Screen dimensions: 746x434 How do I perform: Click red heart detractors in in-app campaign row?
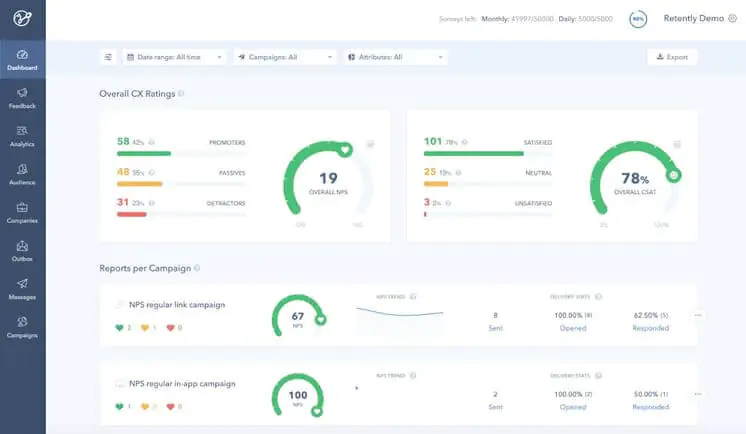170,406
